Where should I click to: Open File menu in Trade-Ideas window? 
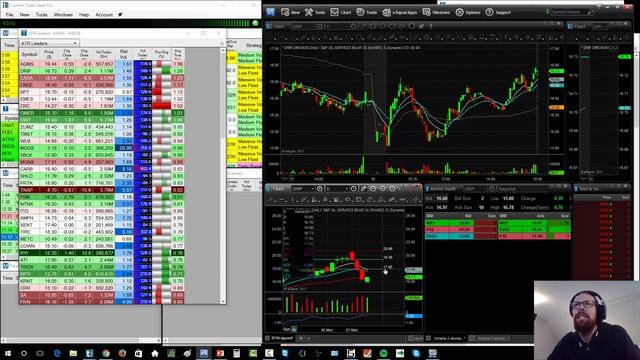pos(9,14)
